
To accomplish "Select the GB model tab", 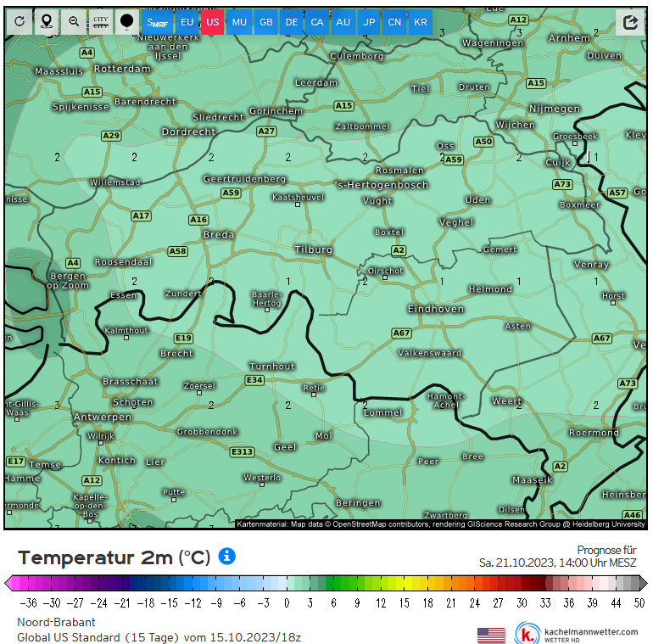I will (266, 22).
